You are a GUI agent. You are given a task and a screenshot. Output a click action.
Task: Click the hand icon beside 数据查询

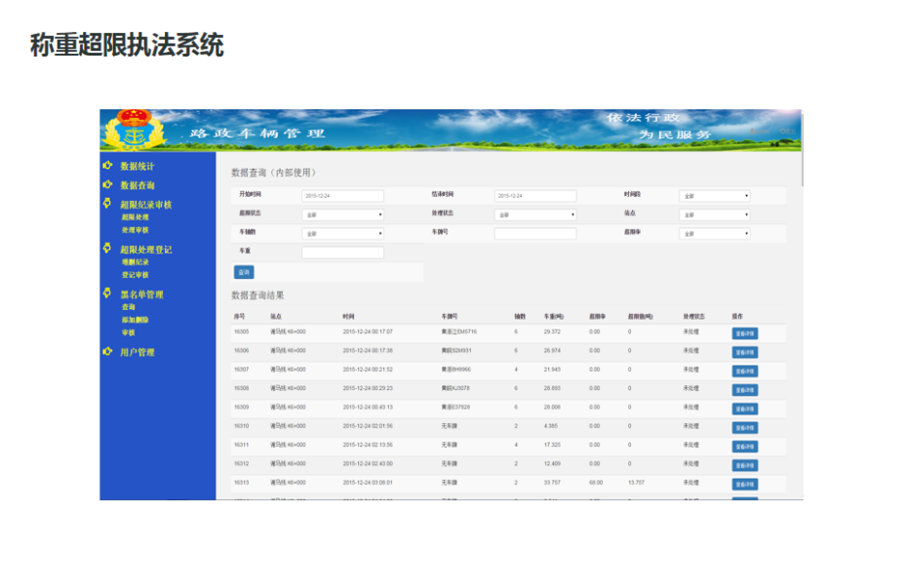pos(107,184)
